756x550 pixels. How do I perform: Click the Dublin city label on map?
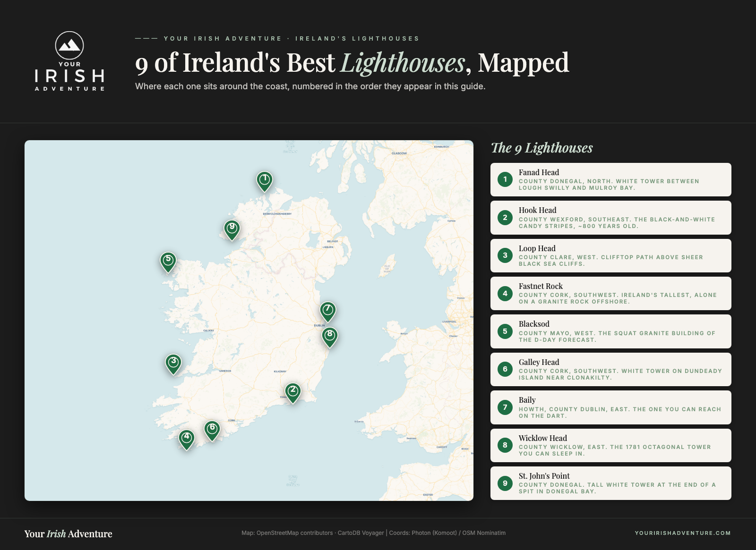[x=319, y=325]
